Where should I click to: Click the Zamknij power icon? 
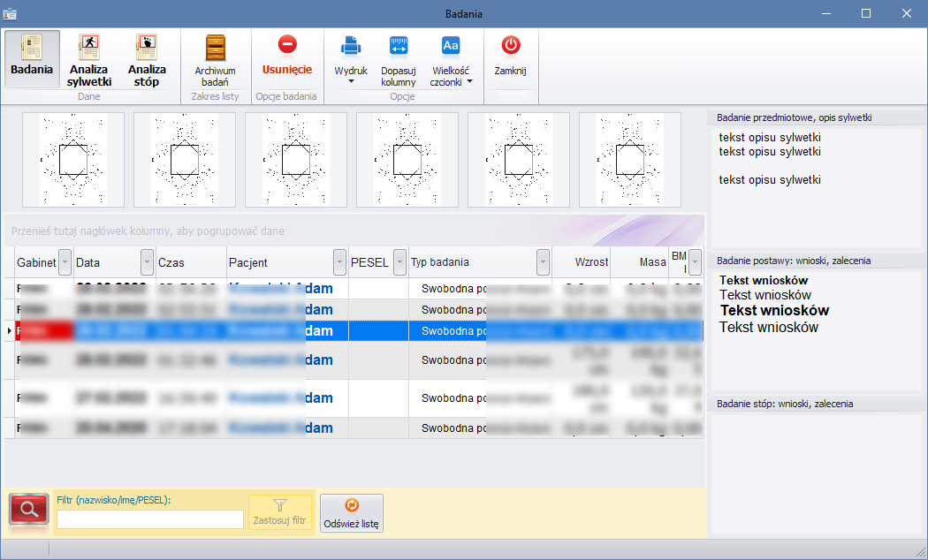(510, 45)
